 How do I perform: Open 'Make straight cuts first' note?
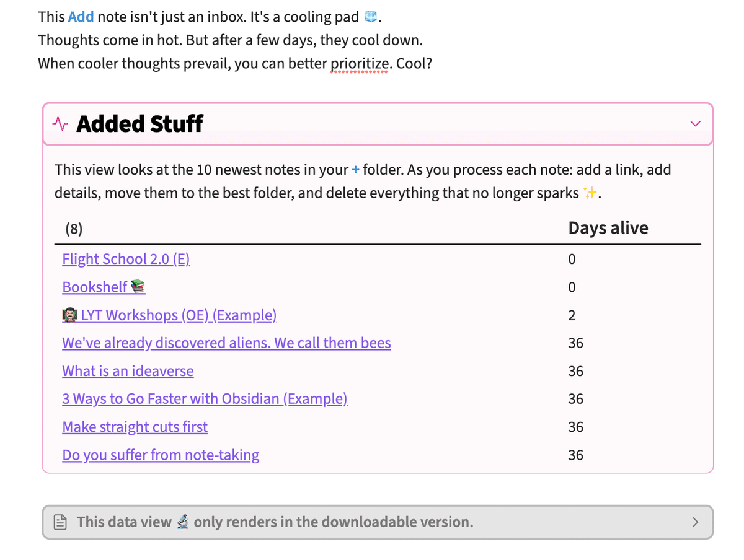[135, 427]
